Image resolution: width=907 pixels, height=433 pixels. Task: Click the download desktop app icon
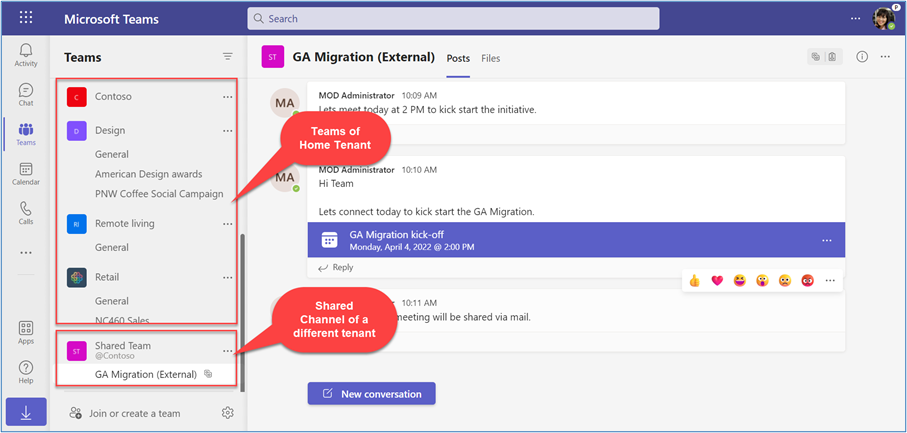(x=26, y=412)
